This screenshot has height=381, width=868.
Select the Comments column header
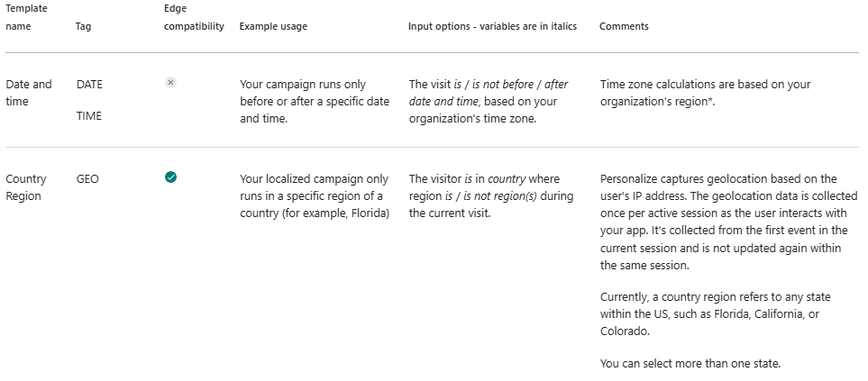coord(624,26)
